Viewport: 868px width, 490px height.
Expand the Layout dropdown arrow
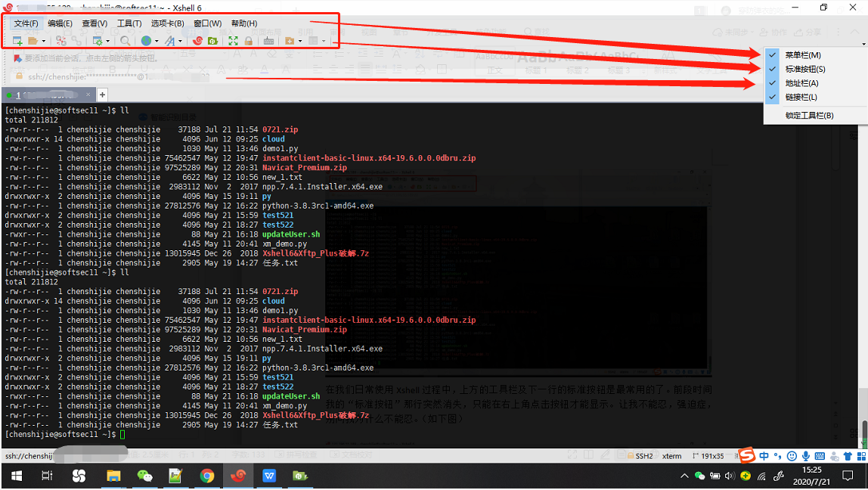[x=324, y=41]
